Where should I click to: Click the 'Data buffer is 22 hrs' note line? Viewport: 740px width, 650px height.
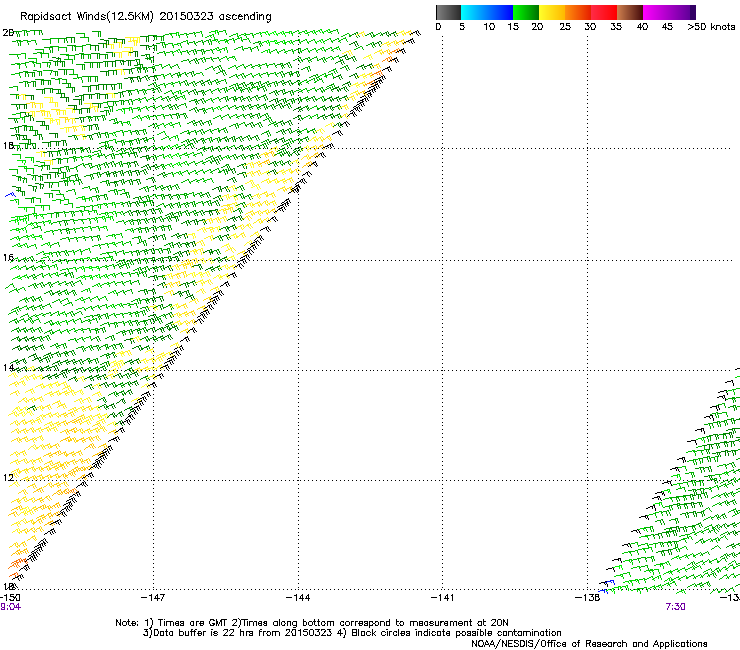pos(352,633)
